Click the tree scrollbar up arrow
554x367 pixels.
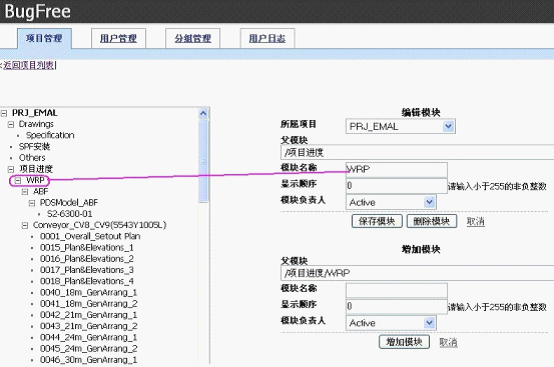(203, 113)
